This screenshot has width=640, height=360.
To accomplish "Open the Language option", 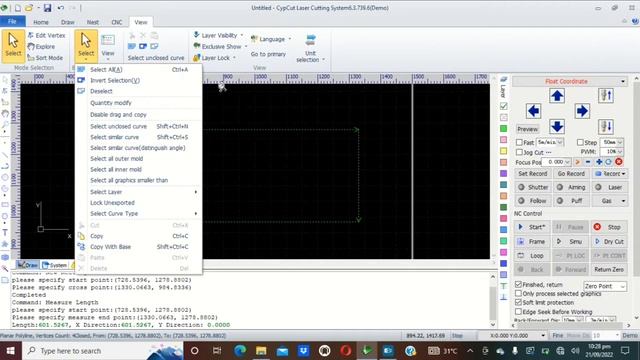I will pyautogui.click(x=271, y=39).
